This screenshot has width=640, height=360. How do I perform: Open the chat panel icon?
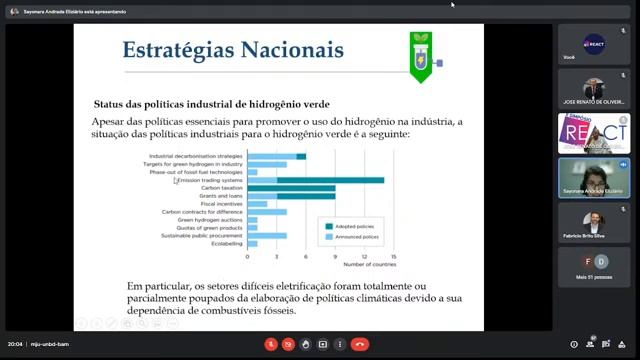606,344
